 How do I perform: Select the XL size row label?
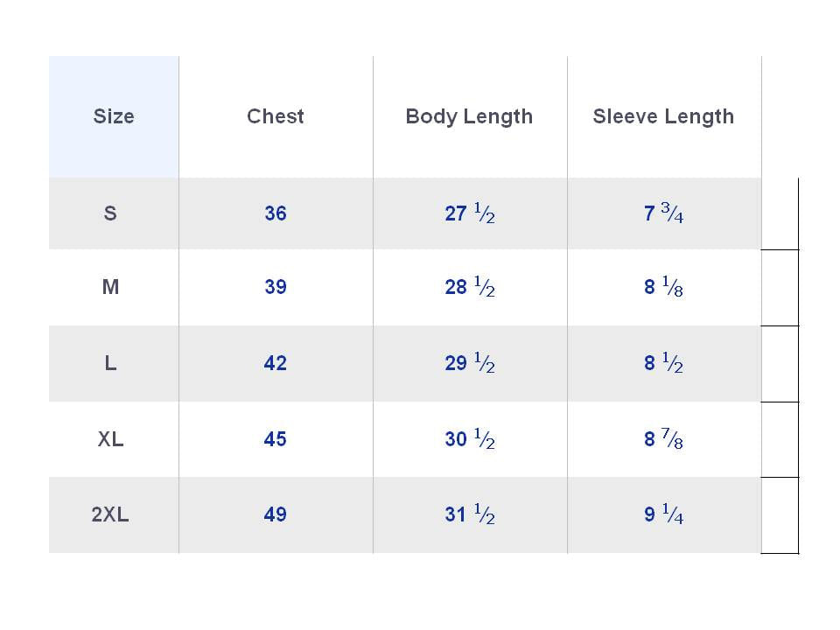pyautogui.click(x=110, y=439)
